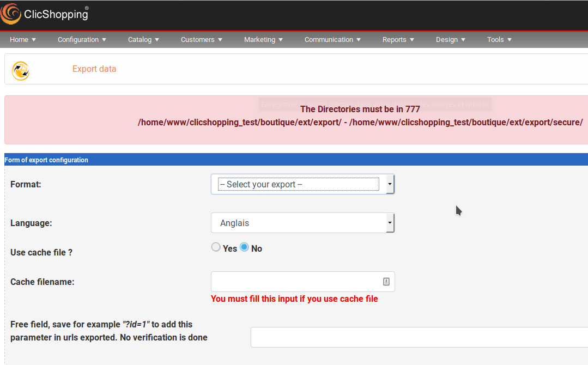This screenshot has width=588, height=365.
Task: Click the Home menu item
Action: (x=23, y=40)
